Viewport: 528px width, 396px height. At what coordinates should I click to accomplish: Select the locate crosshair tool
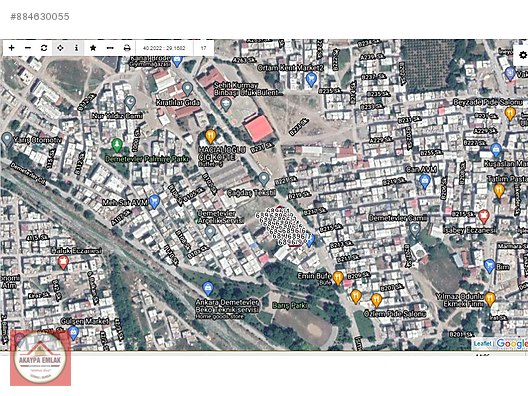point(60,48)
